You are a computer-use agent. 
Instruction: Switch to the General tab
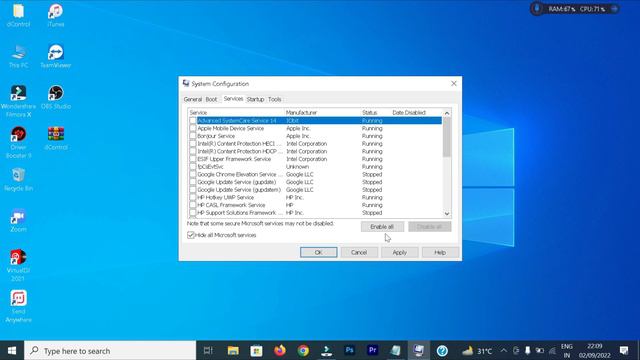(x=193, y=99)
